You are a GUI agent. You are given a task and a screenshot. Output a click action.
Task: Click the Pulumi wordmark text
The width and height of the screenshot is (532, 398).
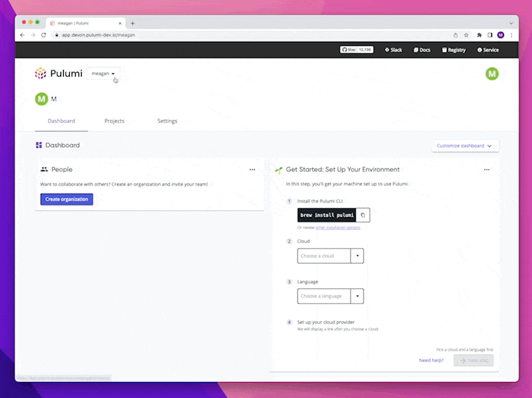tap(66, 73)
